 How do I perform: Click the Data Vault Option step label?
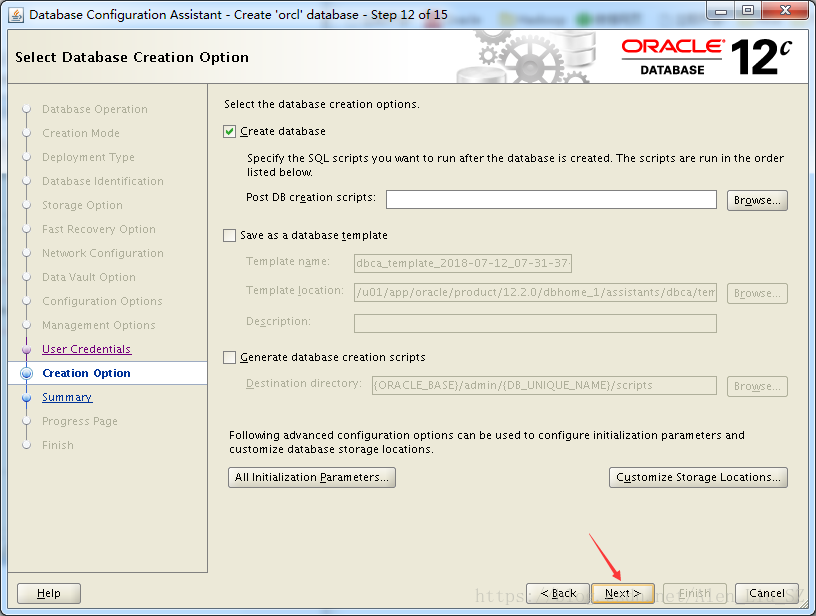tap(89, 277)
